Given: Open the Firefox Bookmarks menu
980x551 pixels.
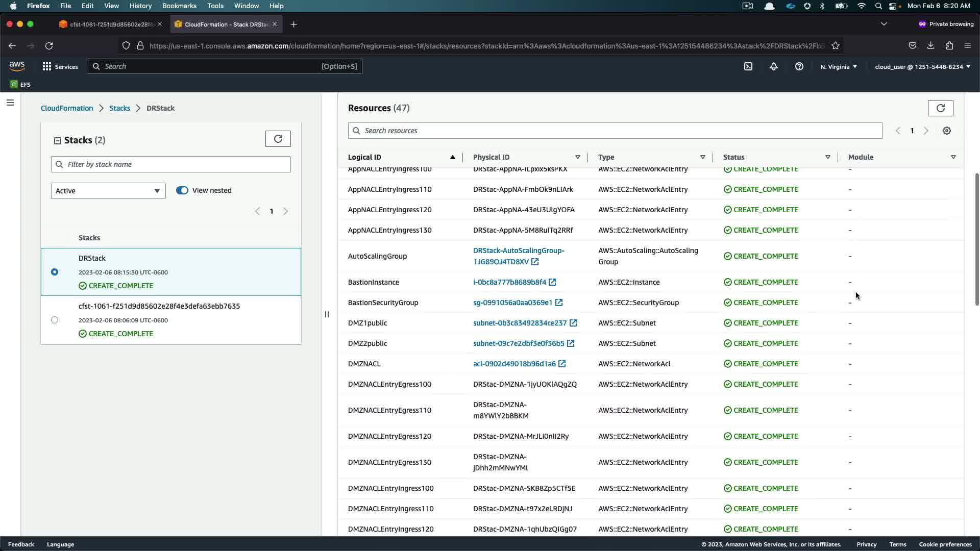Looking at the screenshot, I should [179, 6].
